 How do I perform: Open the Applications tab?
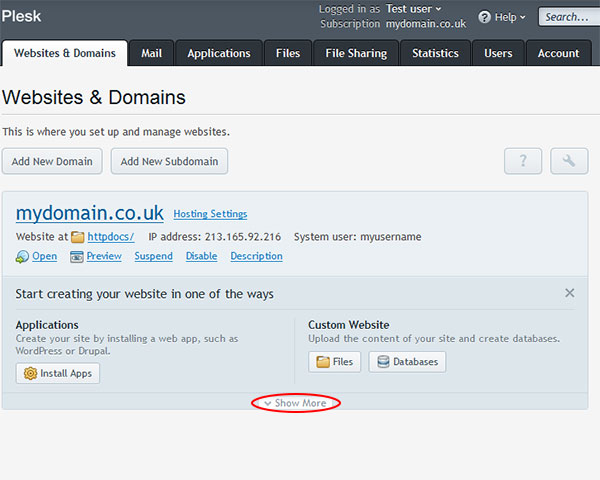coord(219,53)
